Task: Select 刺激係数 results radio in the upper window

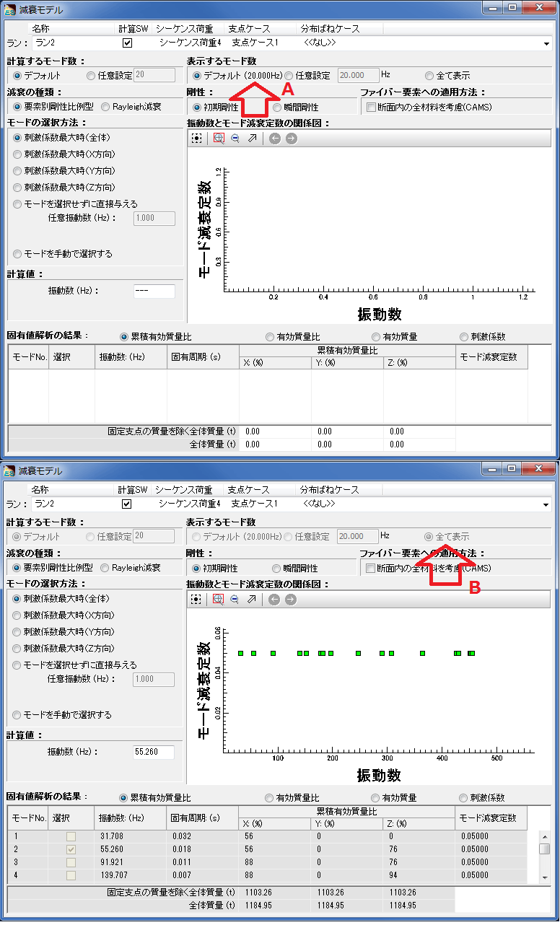Action: click(x=464, y=337)
